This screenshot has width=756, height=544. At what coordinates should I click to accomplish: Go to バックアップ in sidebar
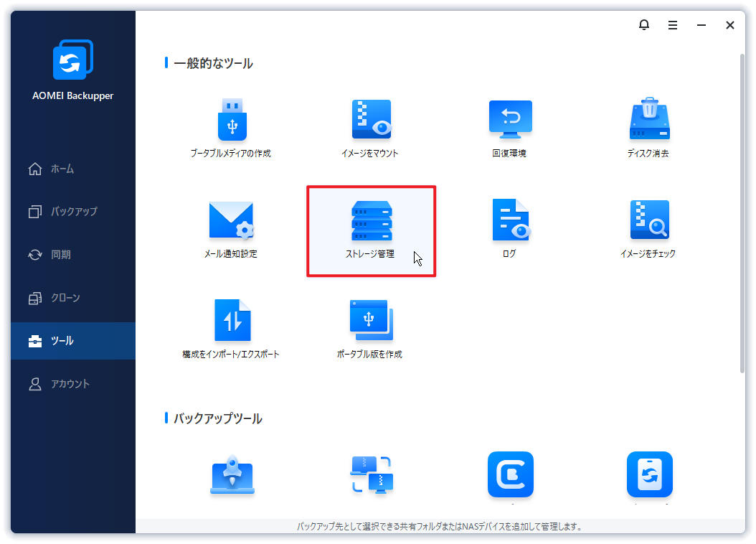tap(73, 211)
